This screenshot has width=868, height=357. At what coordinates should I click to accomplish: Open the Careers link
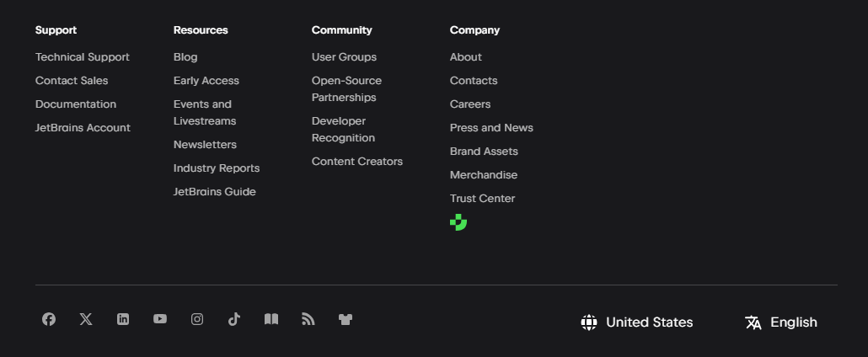(x=470, y=104)
